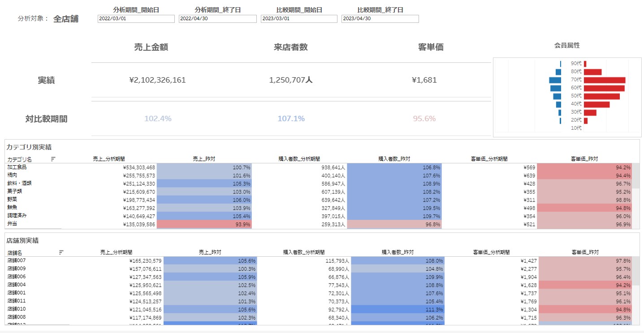
Task: Click sort icon beside 店舗名 header
Action: [61, 252]
